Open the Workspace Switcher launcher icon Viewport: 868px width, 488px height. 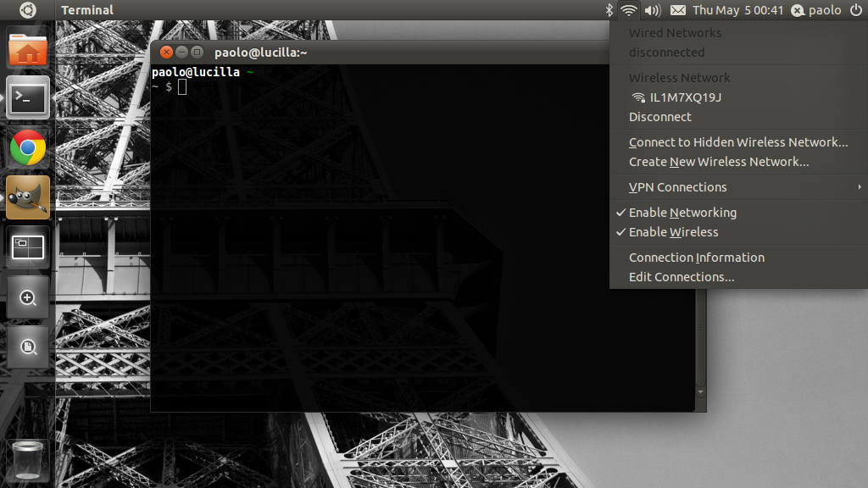pos(28,247)
